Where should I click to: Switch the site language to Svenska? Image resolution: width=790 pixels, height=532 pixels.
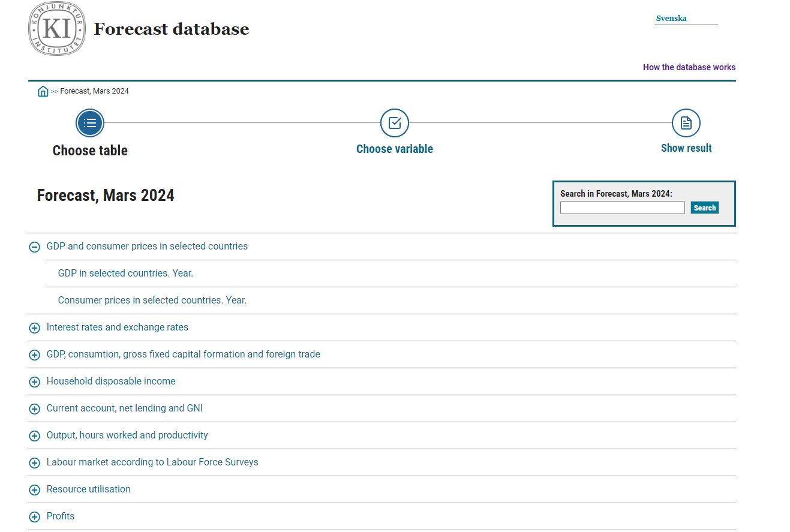coord(671,18)
